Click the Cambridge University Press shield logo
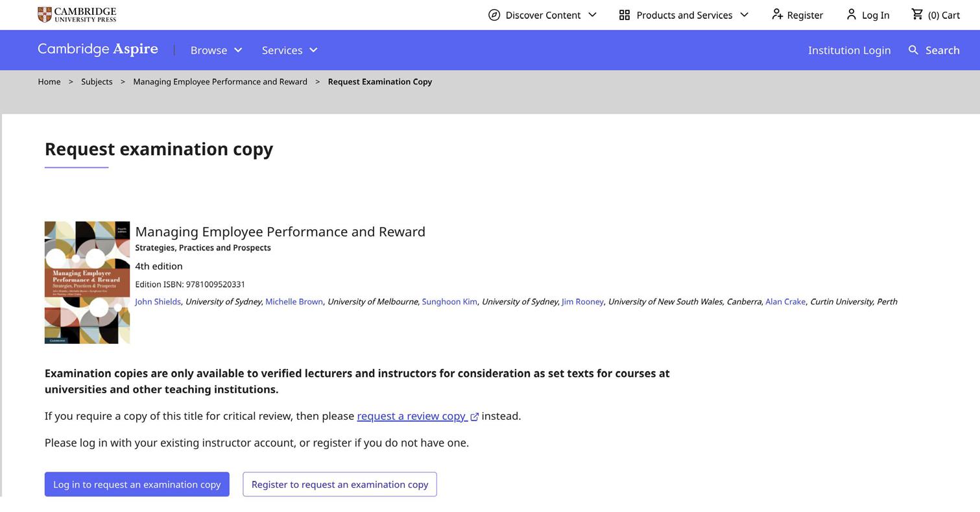This screenshot has height=512, width=980. 45,15
